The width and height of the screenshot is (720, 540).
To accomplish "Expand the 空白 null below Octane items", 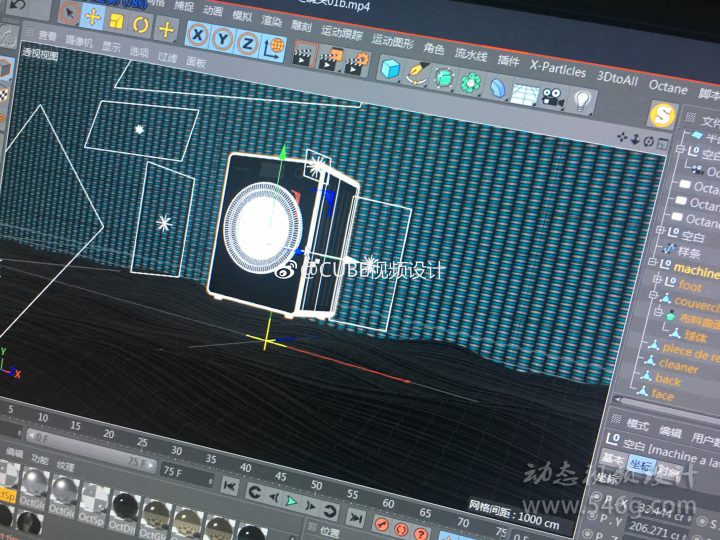I will point(661,229).
